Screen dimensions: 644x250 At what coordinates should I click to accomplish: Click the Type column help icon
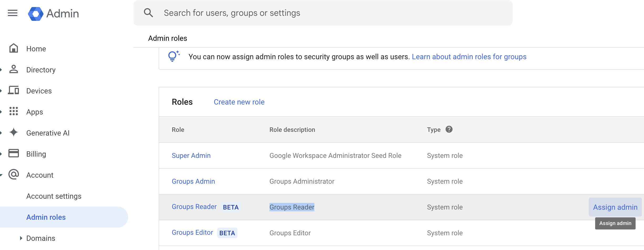[449, 129]
